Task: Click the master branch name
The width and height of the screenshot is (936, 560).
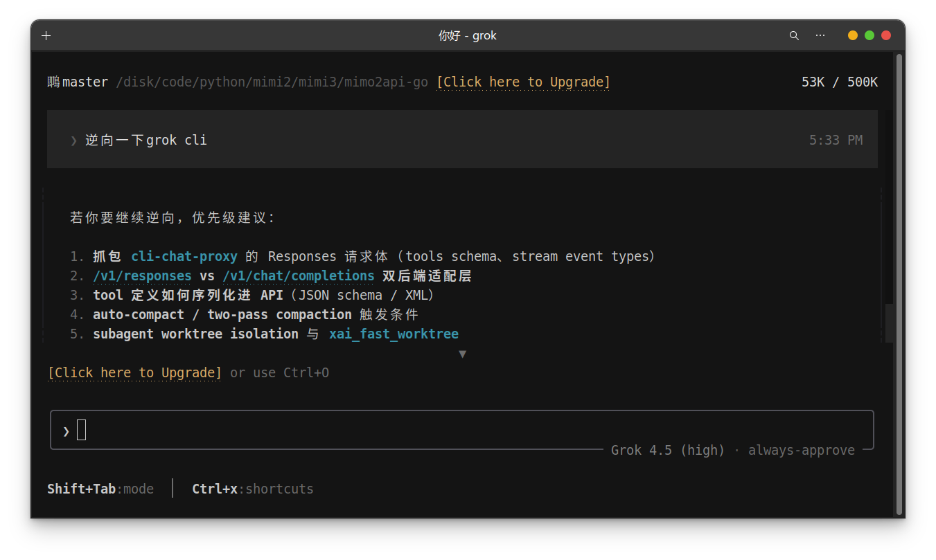Action: click(x=85, y=82)
